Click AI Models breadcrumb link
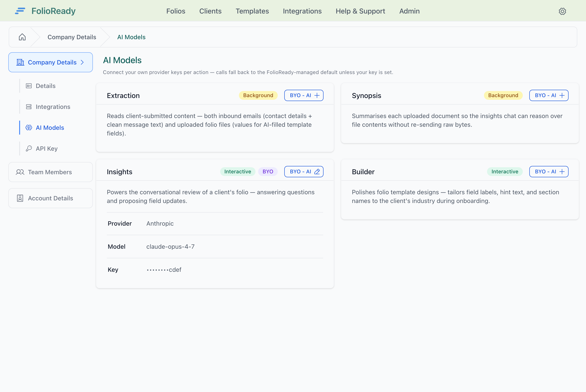Viewport: 586px width, 392px height. click(x=131, y=37)
